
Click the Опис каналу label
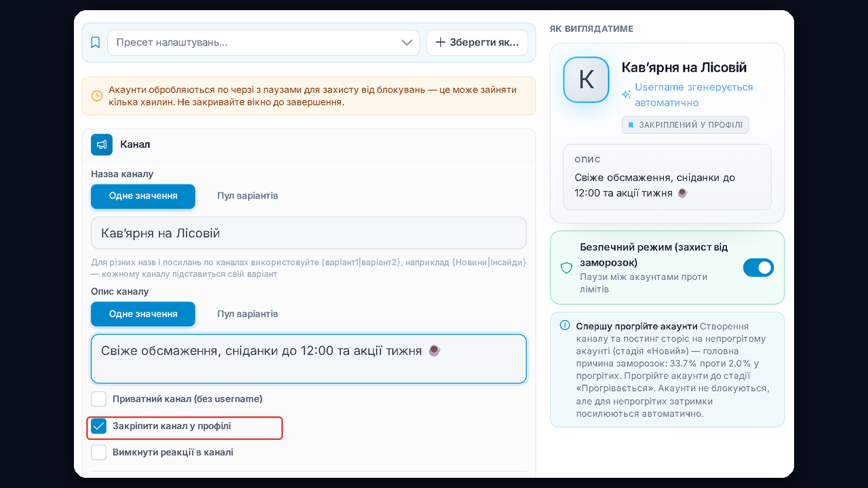[120, 291]
